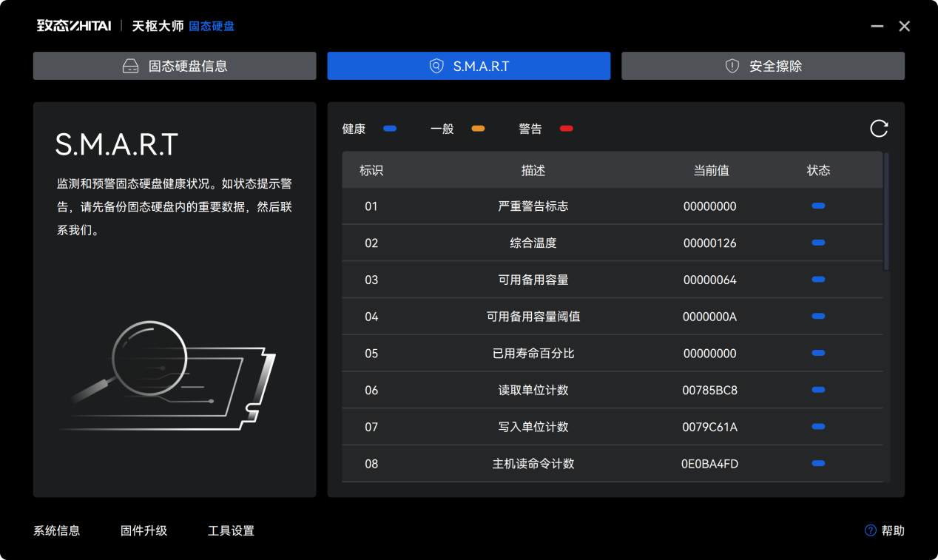Select the 主机读命令计数 row description

(x=533, y=464)
